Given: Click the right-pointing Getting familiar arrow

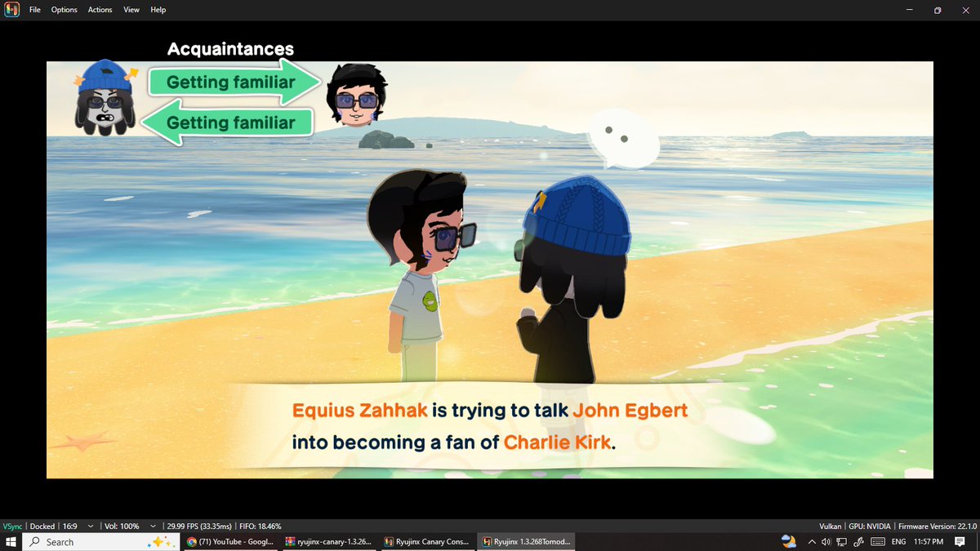Looking at the screenshot, I should pyautogui.click(x=236, y=82).
